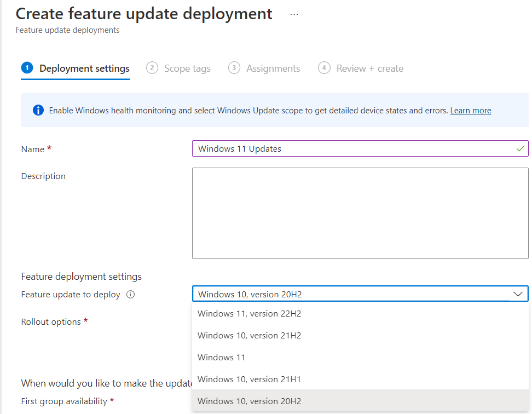The image size is (532, 414).
Task: Click step 4 circle number icon
Action: click(324, 68)
